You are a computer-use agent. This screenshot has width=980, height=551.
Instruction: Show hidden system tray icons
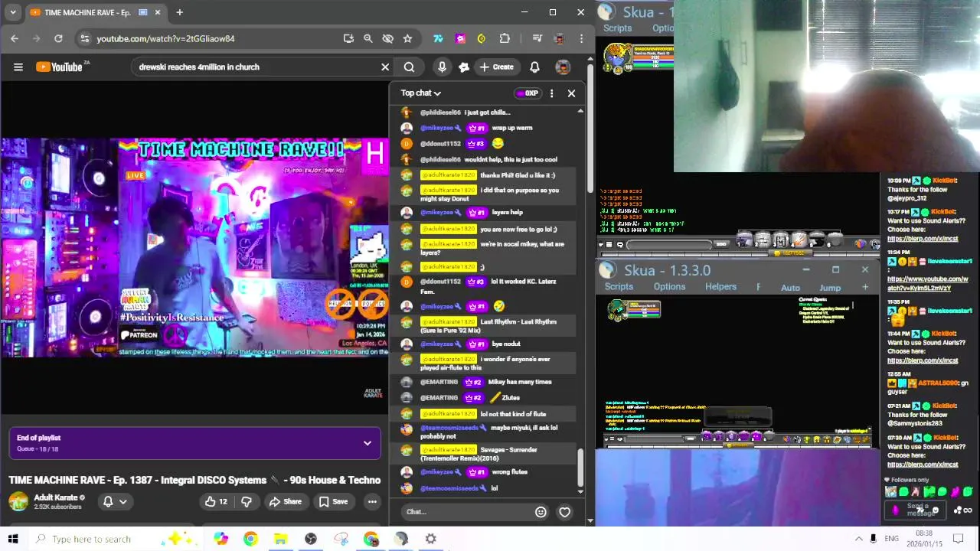858,539
